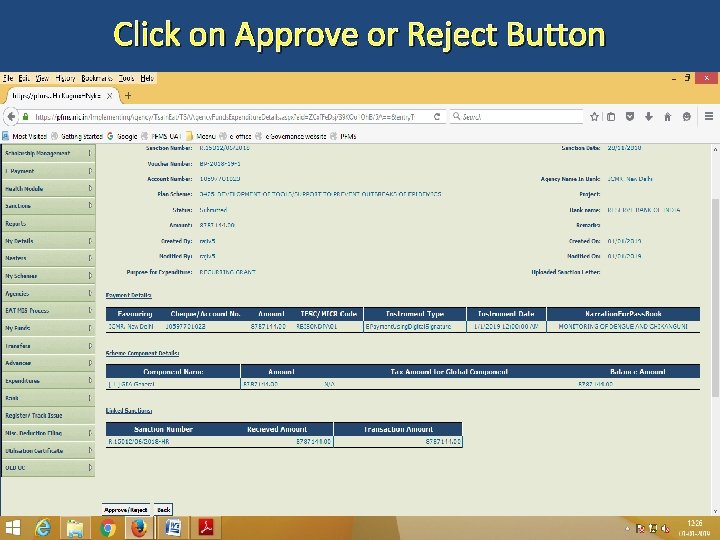Screen dimensions: 720x540
Task: Click the Scheme Component Details heading
Action: click(142, 353)
